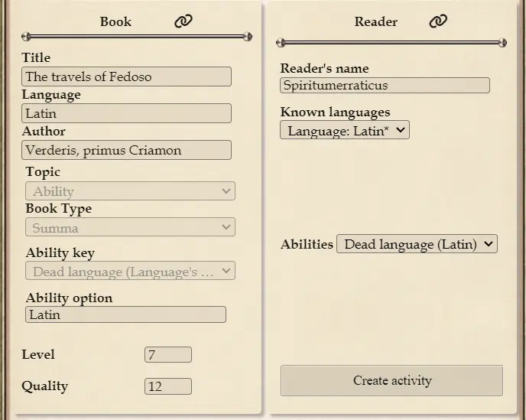
Task: Click the Book panel header title
Action: pyautogui.click(x=115, y=21)
